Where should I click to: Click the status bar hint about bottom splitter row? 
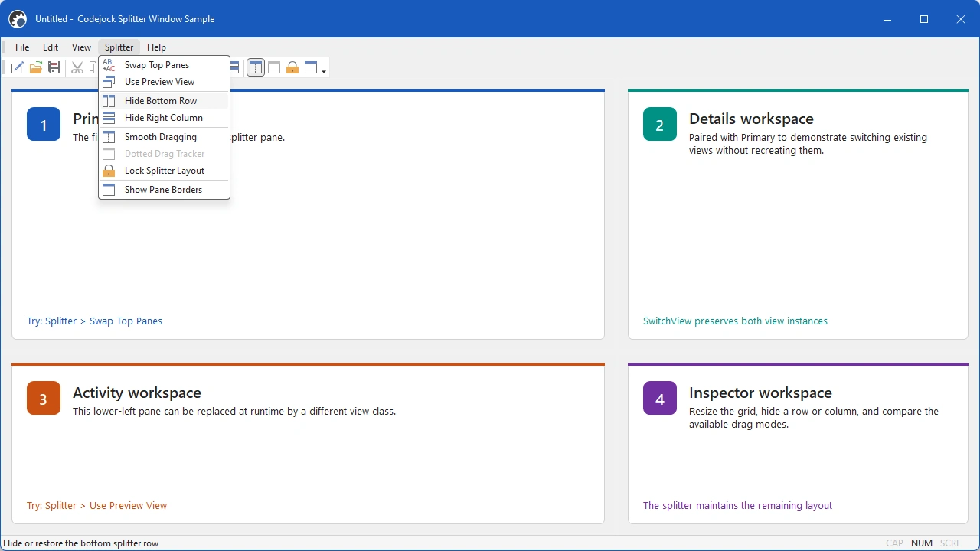click(81, 543)
